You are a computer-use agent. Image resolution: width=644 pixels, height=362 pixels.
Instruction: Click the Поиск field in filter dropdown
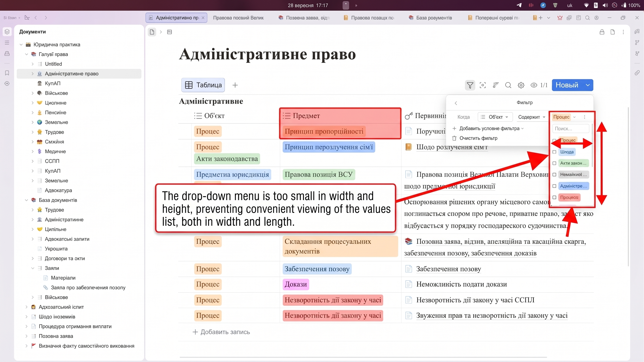tap(571, 129)
